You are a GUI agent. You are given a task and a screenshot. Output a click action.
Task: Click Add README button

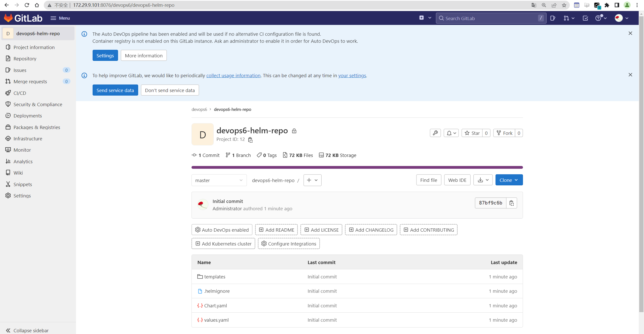pyautogui.click(x=276, y=230)
